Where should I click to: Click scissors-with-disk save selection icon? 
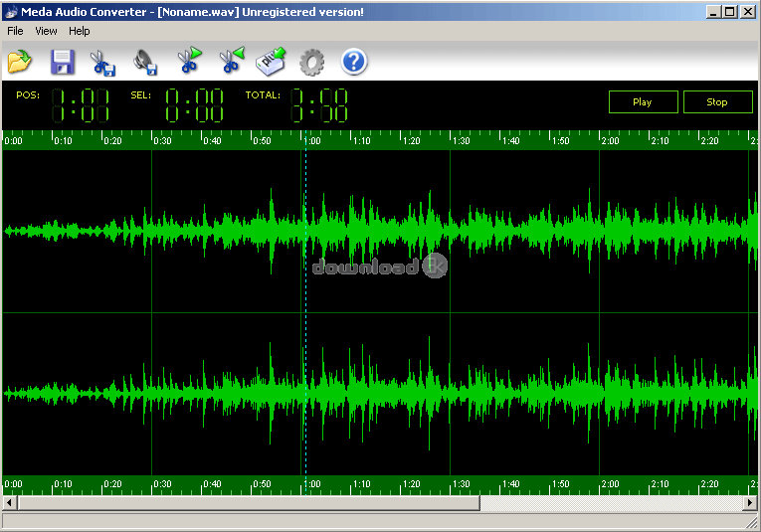point(102,63)
